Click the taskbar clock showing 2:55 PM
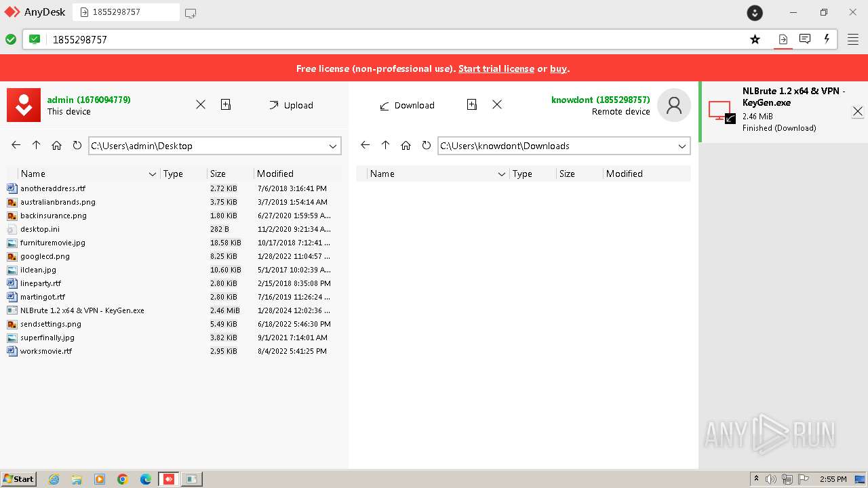 point(833,479)
